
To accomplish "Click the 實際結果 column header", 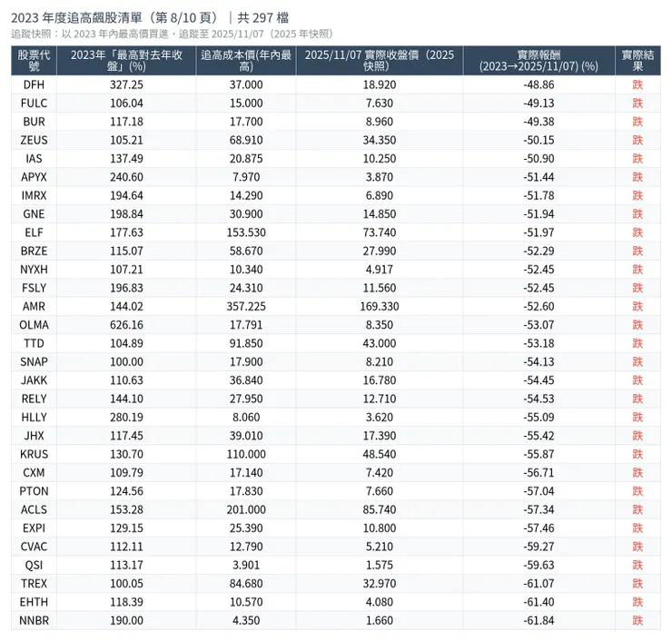I will 637,61.
